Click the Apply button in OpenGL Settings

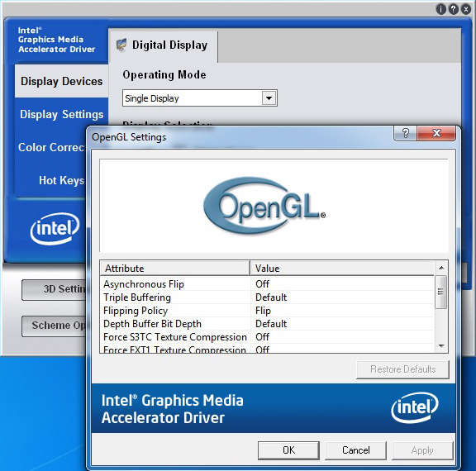click(x=422, y=450)
